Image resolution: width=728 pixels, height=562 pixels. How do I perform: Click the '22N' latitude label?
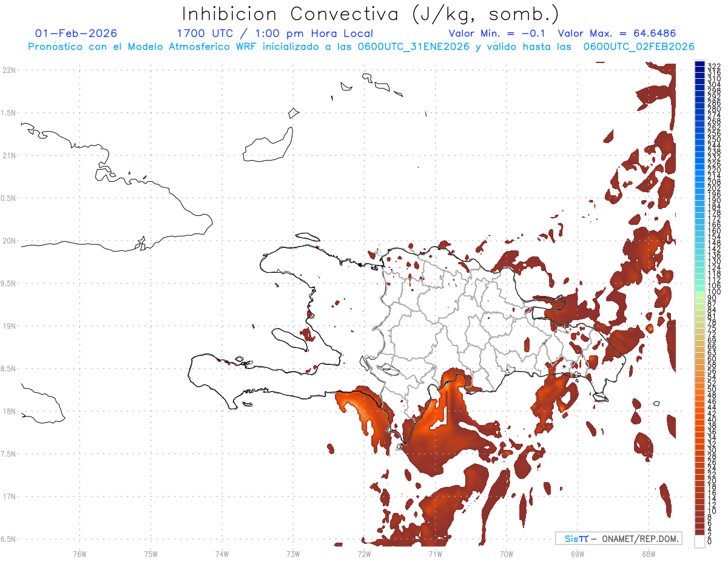tap(9, 70)
